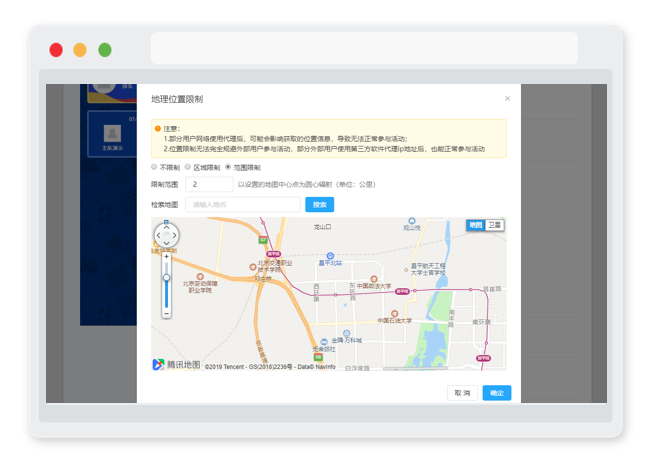This screenshot has height=460, width=660.
Task: Zoom out with the minus button
Action: [166, 314]
